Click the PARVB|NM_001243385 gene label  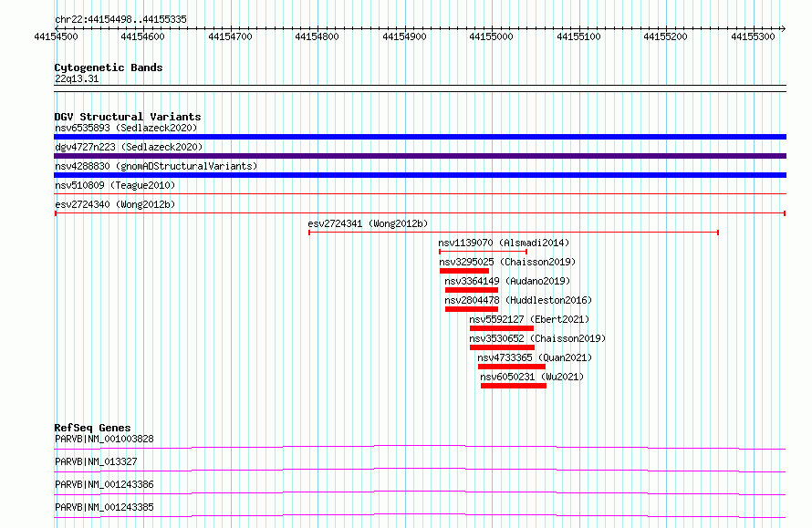pos(104,507)
